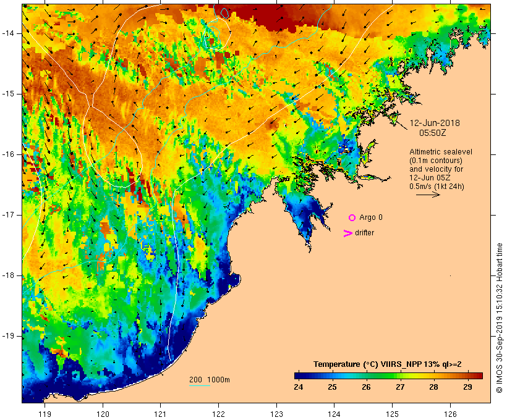Click the longitude axis label 122

(218, 414)
